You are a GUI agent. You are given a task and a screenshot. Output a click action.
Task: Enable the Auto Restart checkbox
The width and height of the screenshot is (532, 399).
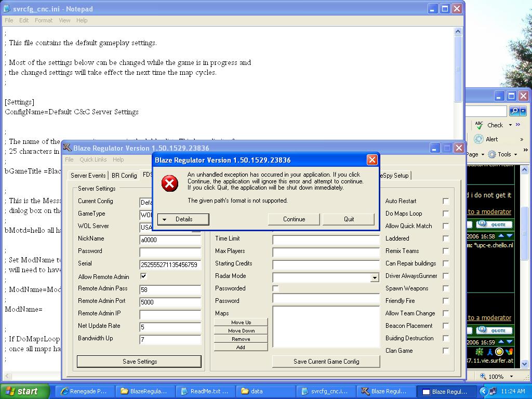446,201
